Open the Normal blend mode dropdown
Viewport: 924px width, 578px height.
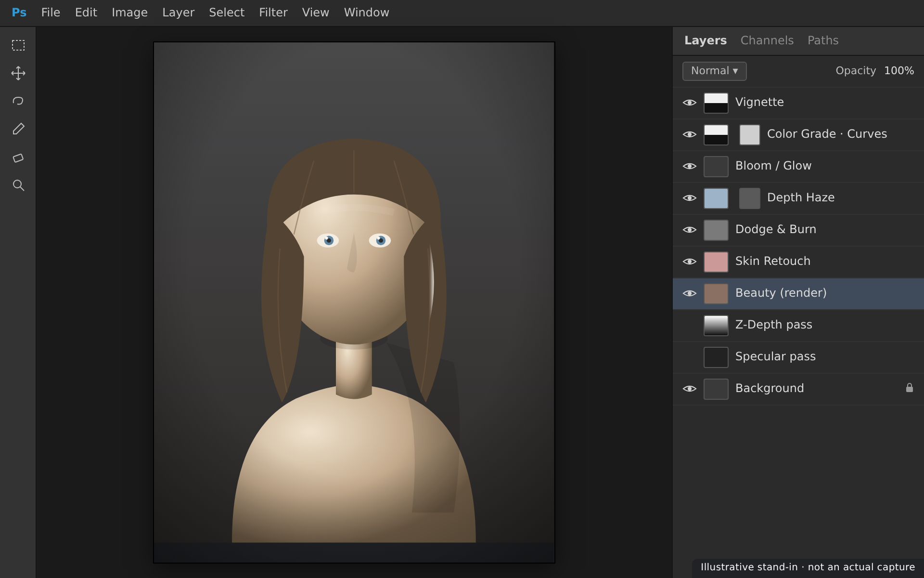pyautogui.click(x=714, y=71)
